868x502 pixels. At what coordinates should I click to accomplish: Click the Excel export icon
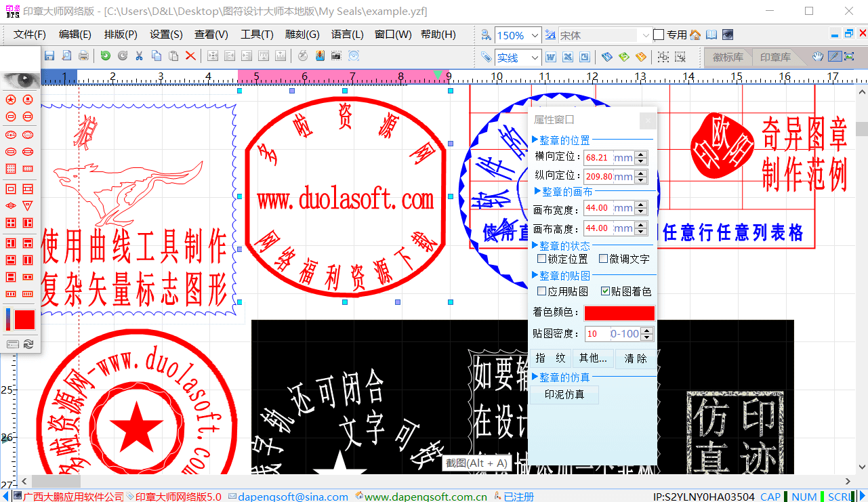pyautogui.click(x=568, y=57)
